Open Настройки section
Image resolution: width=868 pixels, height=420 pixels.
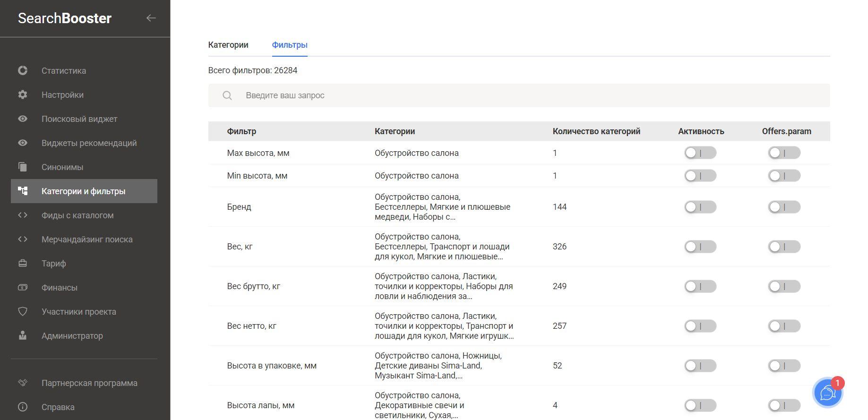(x=62, y=94)
